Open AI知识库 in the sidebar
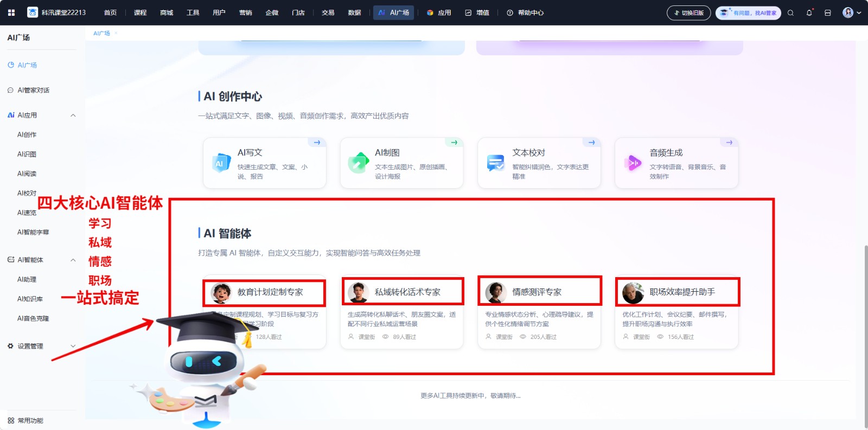This screenshot has width=868, height=430. pyautogui.click(x=30, y=299)
